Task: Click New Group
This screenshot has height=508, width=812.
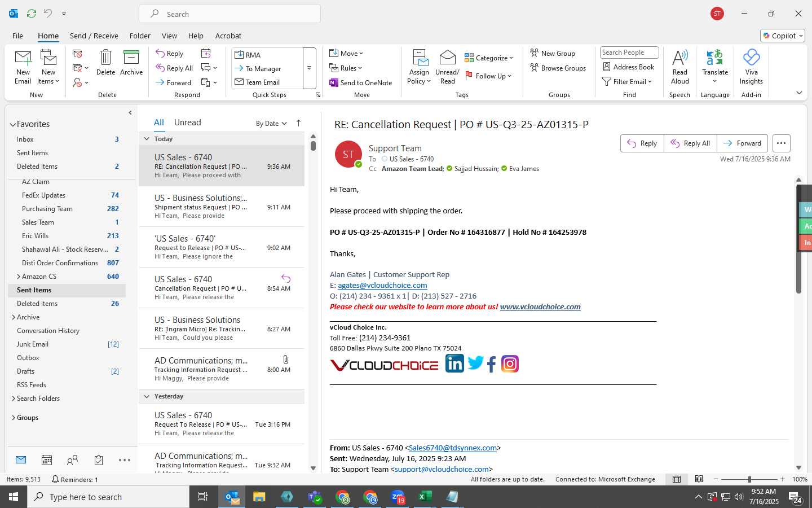Action: (553, 54)
